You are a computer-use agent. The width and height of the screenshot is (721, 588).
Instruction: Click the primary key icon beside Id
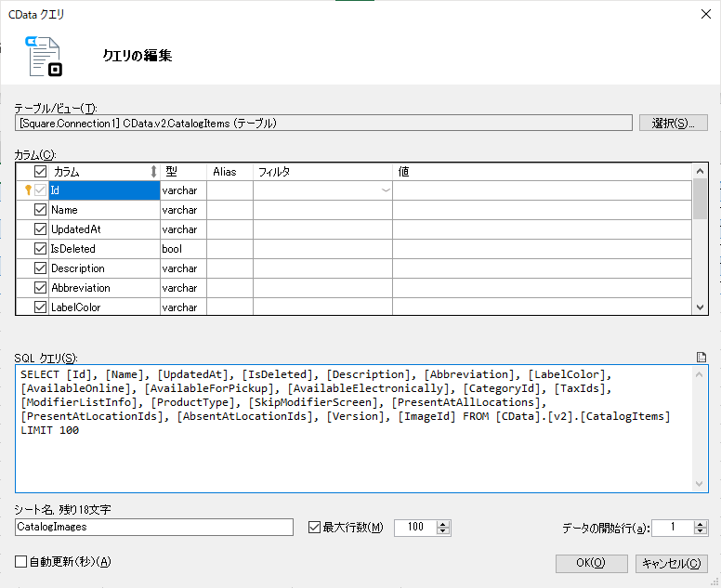(28, 189)
